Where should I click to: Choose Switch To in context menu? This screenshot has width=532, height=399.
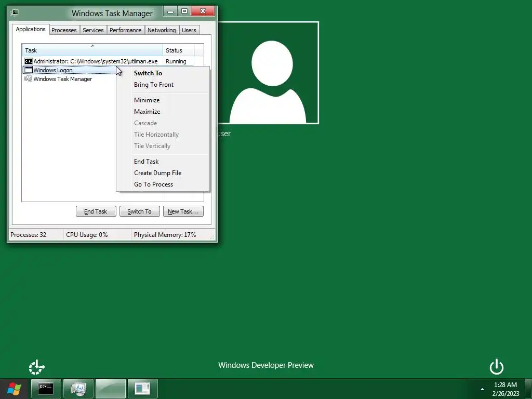(163, 73)
